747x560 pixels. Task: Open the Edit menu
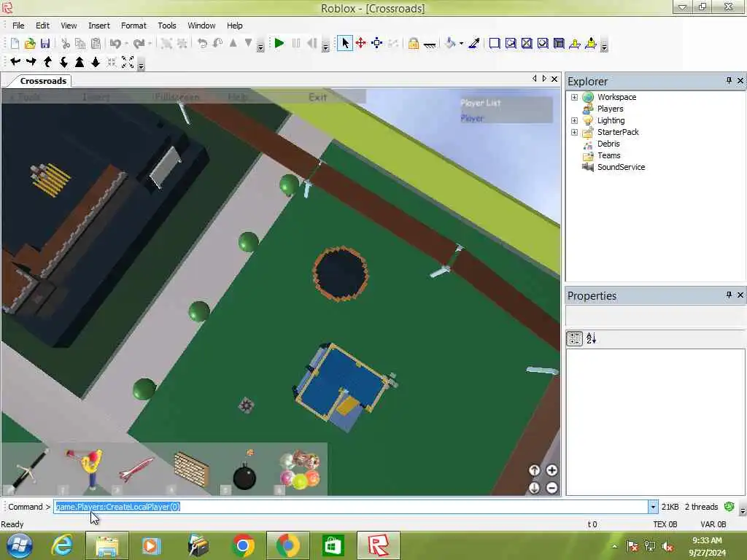coord(42,26)
